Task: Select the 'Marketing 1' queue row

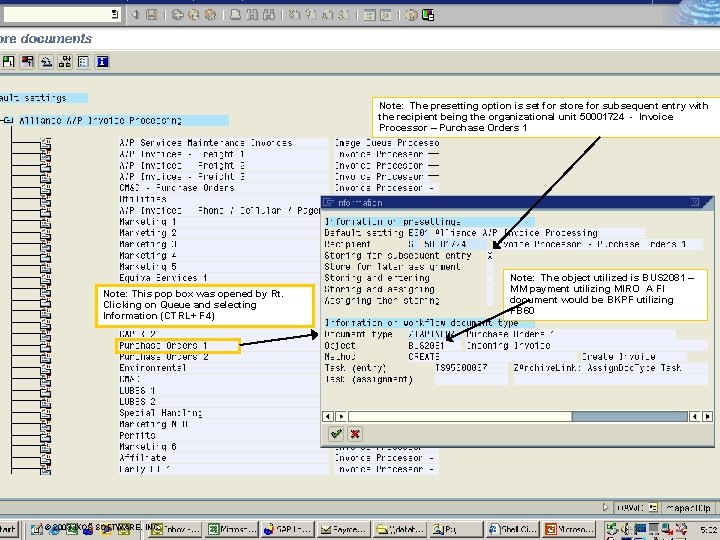Action: tap(219, 222)
